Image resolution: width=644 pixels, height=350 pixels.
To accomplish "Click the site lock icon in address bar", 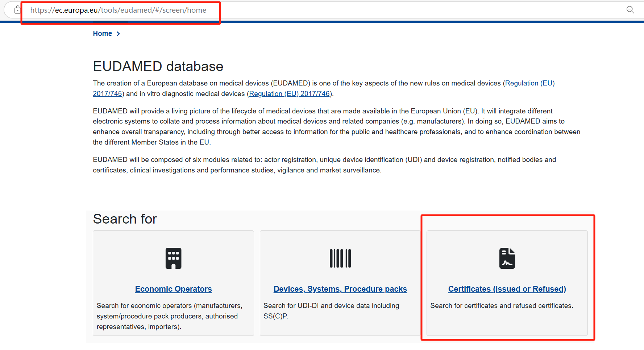I will point(17,10).
